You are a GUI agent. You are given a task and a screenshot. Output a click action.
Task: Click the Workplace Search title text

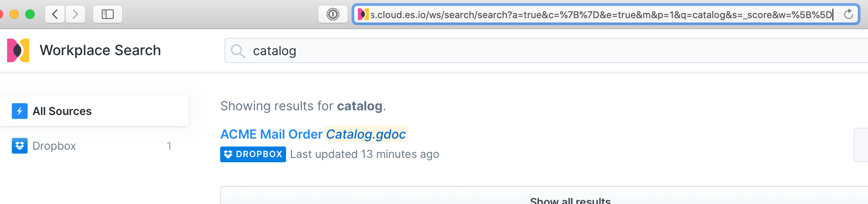pyautogui.click(x=100, y=50)
